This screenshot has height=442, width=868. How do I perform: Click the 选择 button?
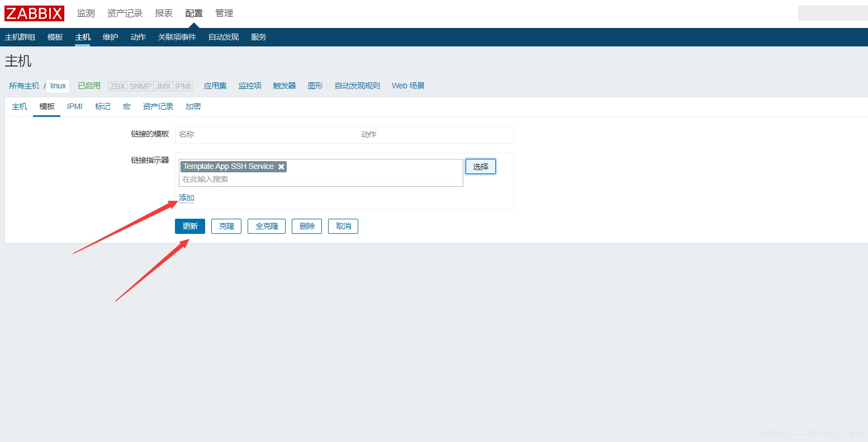coord(481,166)
